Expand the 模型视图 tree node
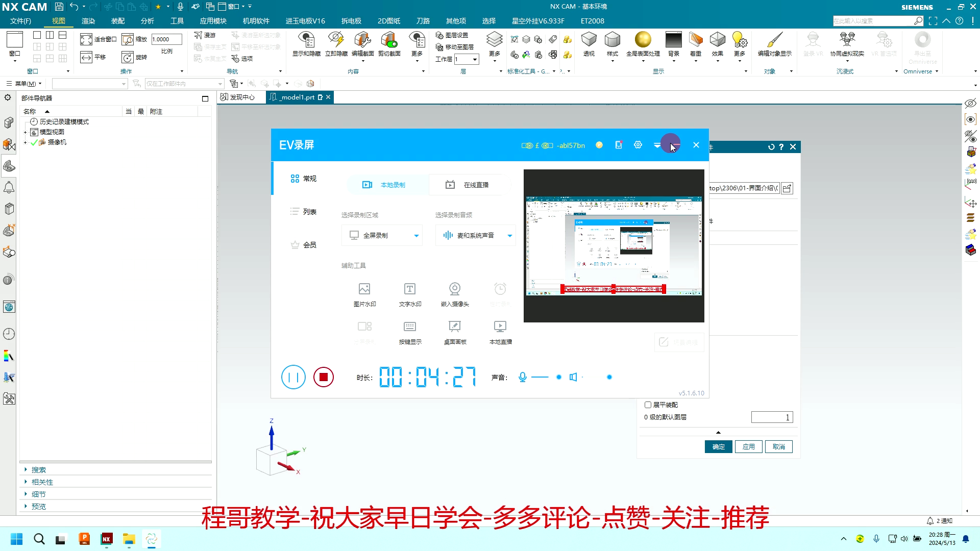This screenshot has height=551, width=980. pyautogui.click(x=25, y=132)
